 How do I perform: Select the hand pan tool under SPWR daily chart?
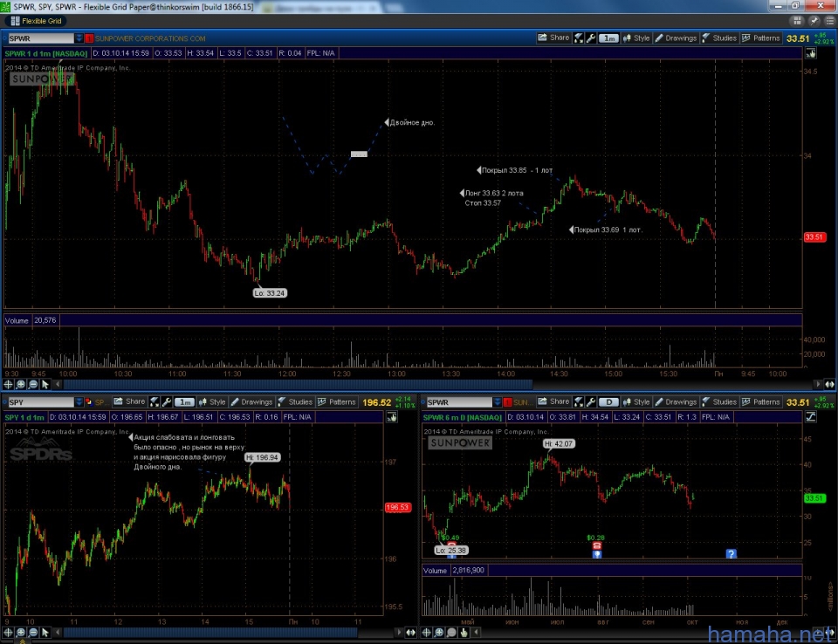[464, 633]
